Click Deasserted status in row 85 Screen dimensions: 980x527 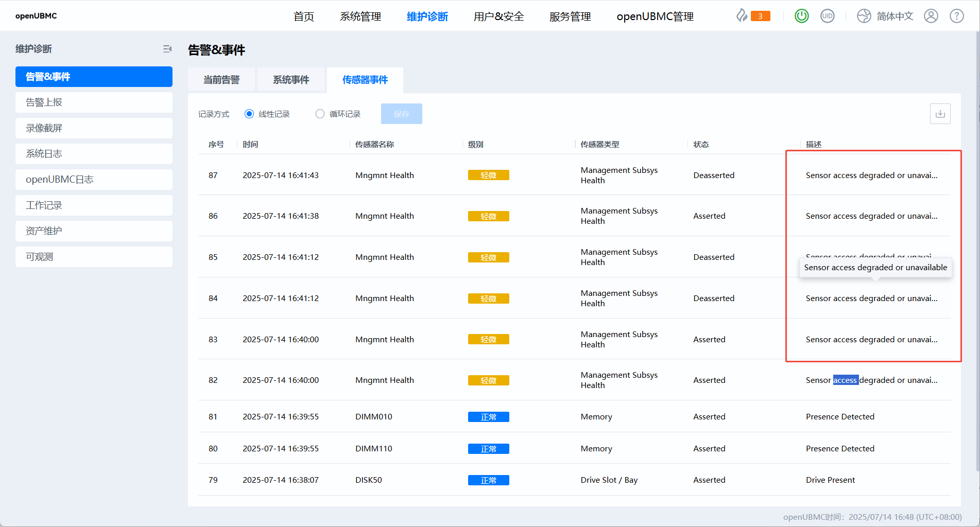(714, 257)
